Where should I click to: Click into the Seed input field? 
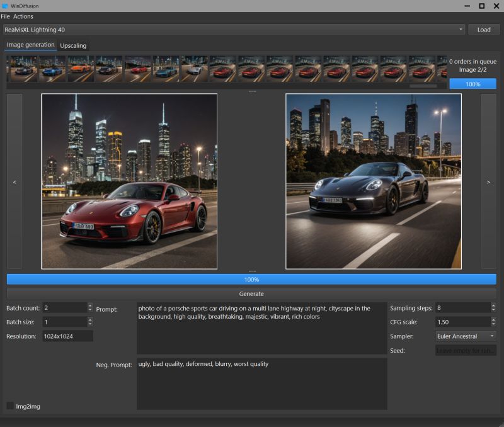[466, 350]
